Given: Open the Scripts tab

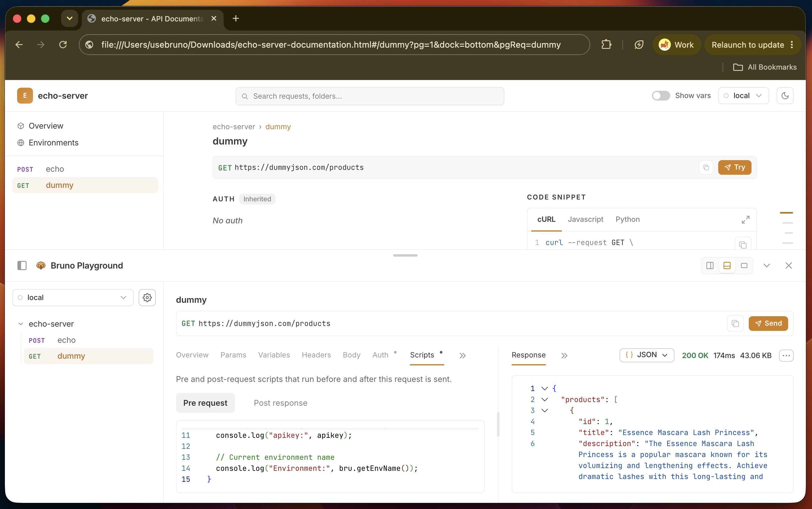Looking at the screenshot, I should pyautogui.click(x=422, y=355).
